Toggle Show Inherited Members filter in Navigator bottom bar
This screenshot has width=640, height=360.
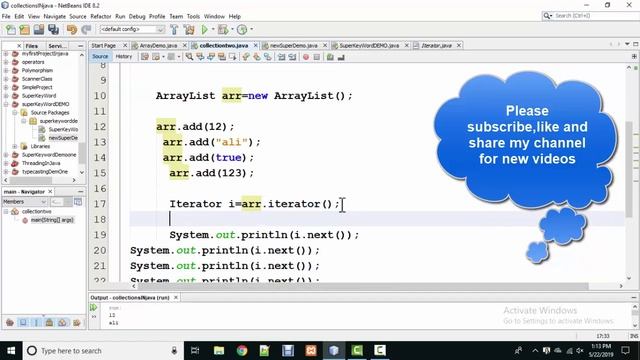pos(10,322)
